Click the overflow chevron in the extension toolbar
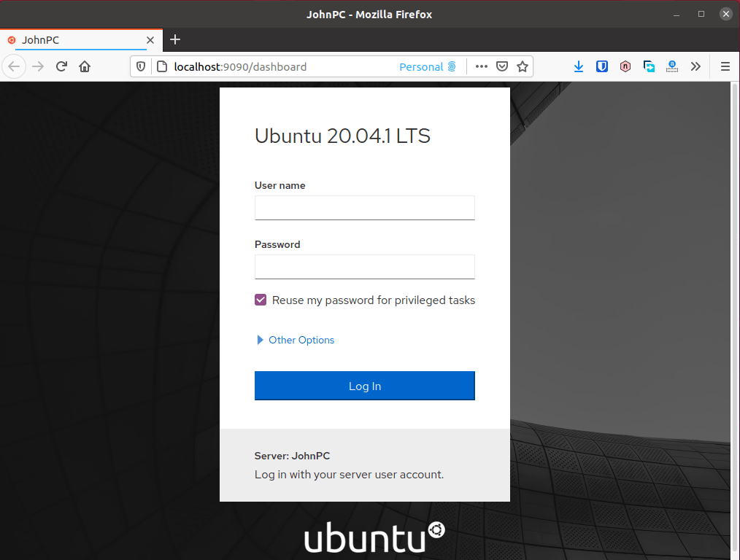This screenshot has width=740, height=560. coord(695,66)
